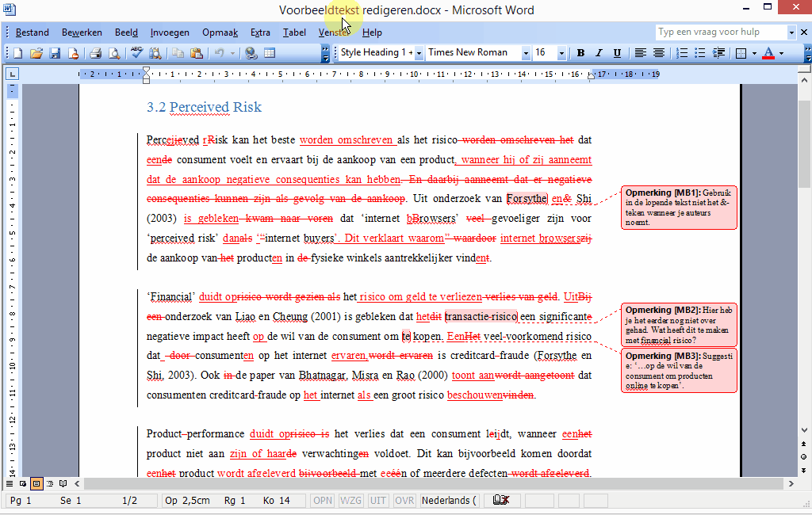Image resolution: width=812 pixels, height=515 pixels.
Task: Toggle Bold formatting
Action: (x=580, y=53)
